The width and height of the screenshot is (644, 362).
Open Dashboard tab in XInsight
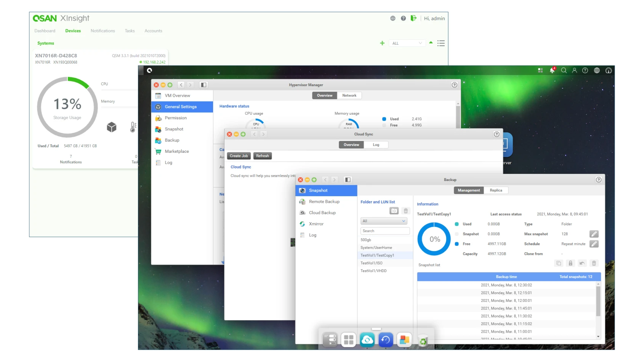[x=45, y=31]
